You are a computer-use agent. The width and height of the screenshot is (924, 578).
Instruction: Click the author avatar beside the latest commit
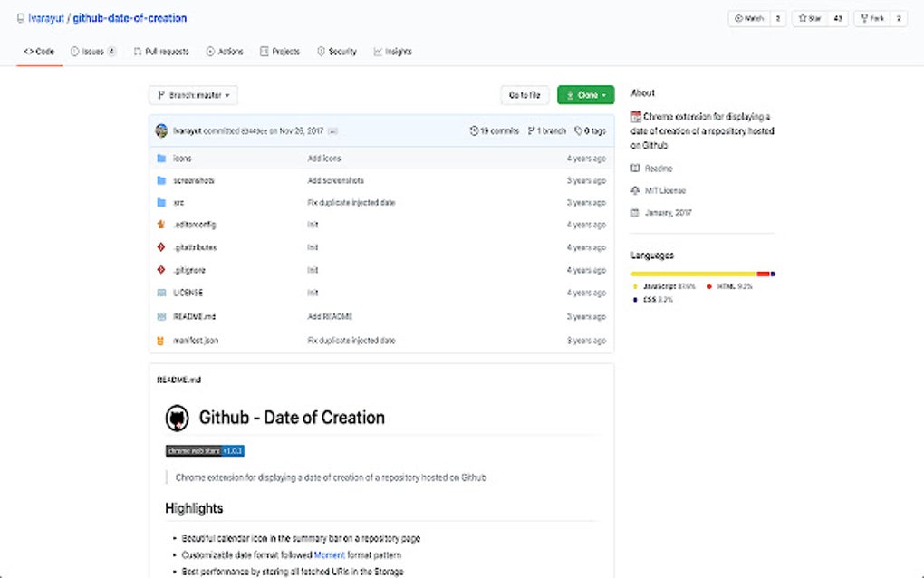161,131
